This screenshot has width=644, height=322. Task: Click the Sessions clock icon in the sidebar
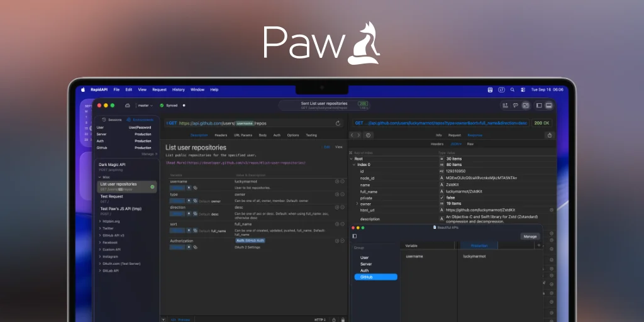pos(104,119)
